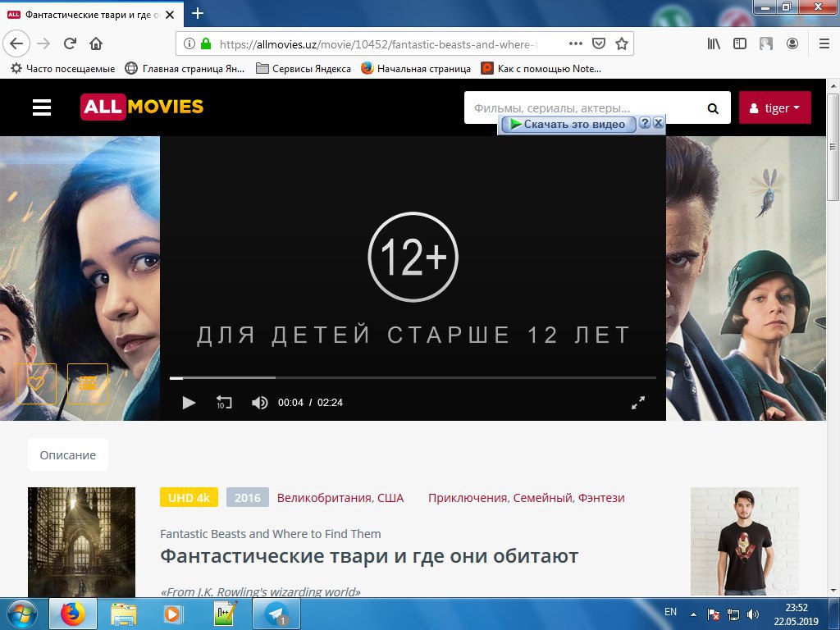Save page to Pocket
This screenshot has height=630, width=840.
click(x=598, y=43)
